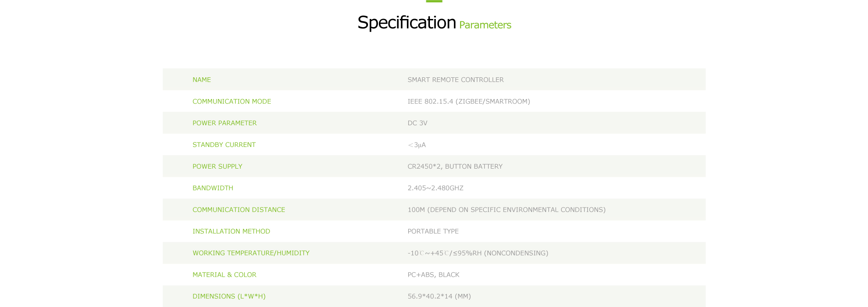Click the POWER SUPPLY label
Viewport: 868px width, 307px height.
pos(217,166)
